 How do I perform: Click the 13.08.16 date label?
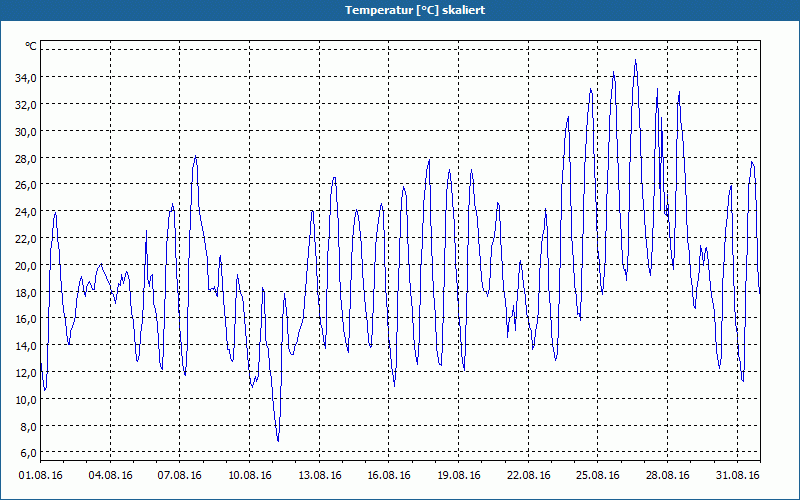pyautogui.click(x=319, y=475)
